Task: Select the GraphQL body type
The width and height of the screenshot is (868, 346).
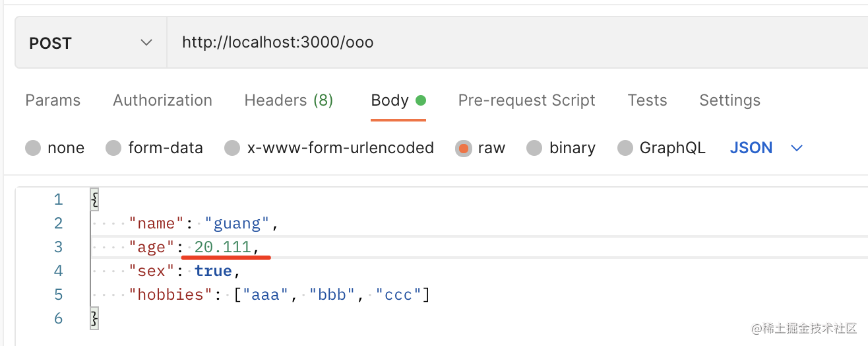Action: 625,148
